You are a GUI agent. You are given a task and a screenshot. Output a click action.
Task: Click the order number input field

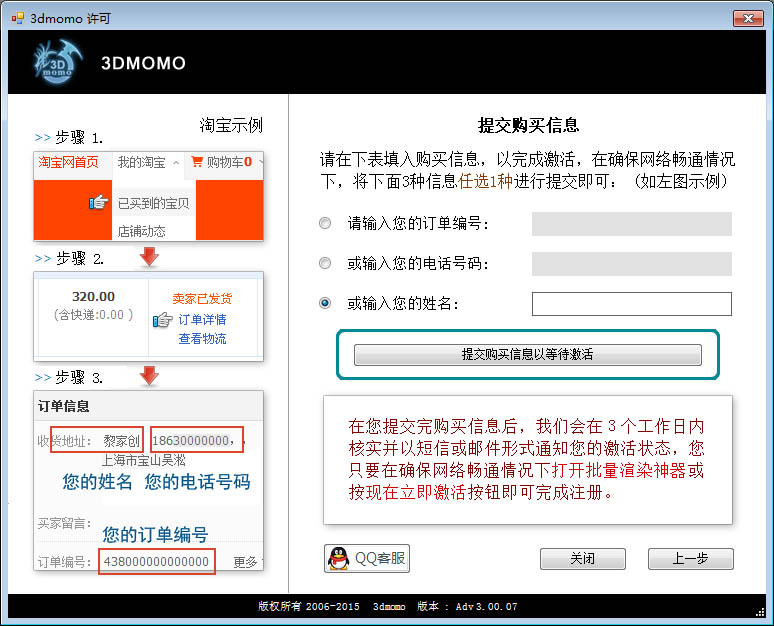pos(631,224)
